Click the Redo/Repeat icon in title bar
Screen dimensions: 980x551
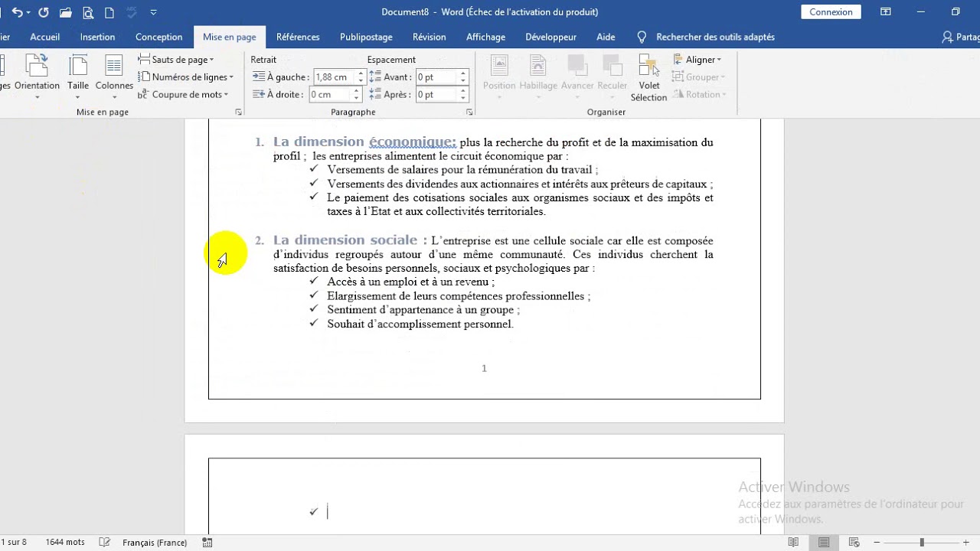click(x=43, y=12)
